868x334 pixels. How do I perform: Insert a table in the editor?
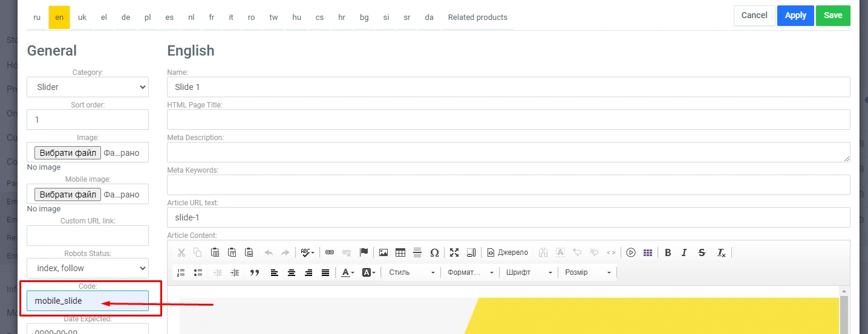(x=400, y=252)
